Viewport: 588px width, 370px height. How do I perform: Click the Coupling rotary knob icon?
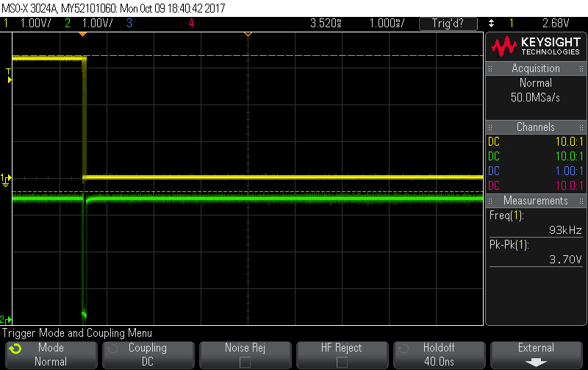pyautogui.click(x=112, y=349)
